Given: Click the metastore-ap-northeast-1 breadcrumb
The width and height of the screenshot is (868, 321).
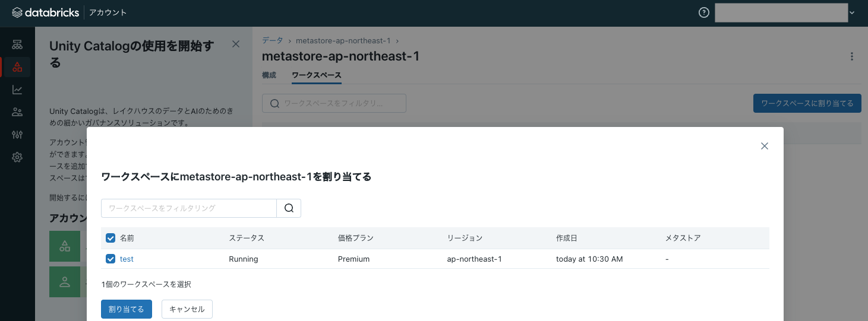Looking at the screenshot, I should tap(343, 40).
